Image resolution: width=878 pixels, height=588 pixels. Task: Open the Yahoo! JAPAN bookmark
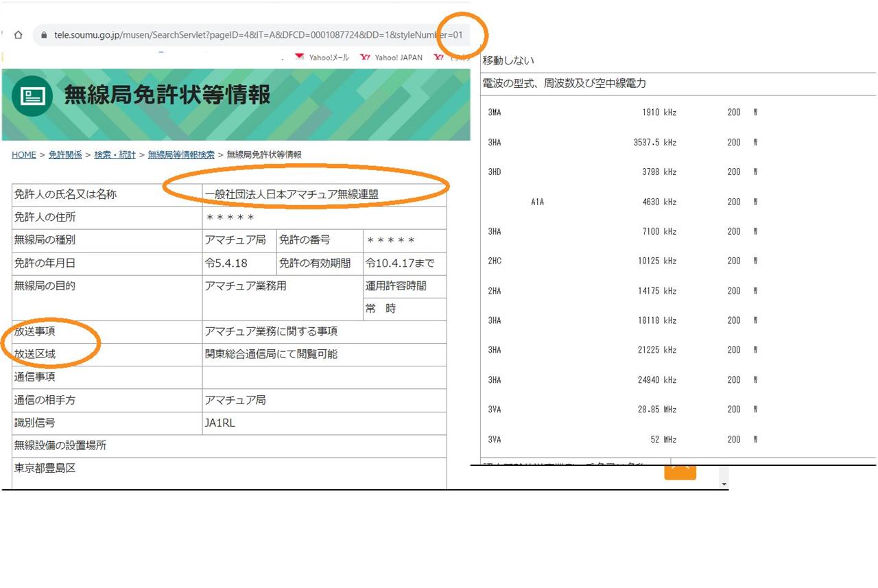[x=392, y=58]
